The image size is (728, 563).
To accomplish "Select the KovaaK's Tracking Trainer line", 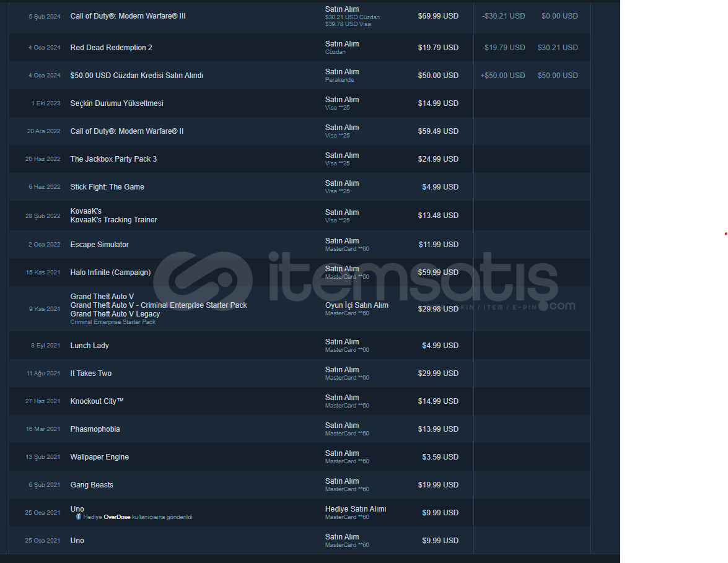I will click(x=114, y=220).
